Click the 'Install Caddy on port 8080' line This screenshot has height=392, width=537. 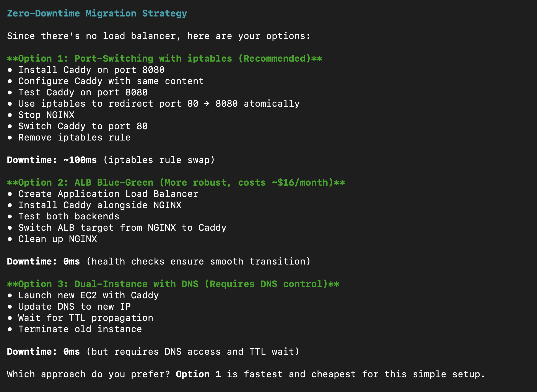click(x=91, y=70)
